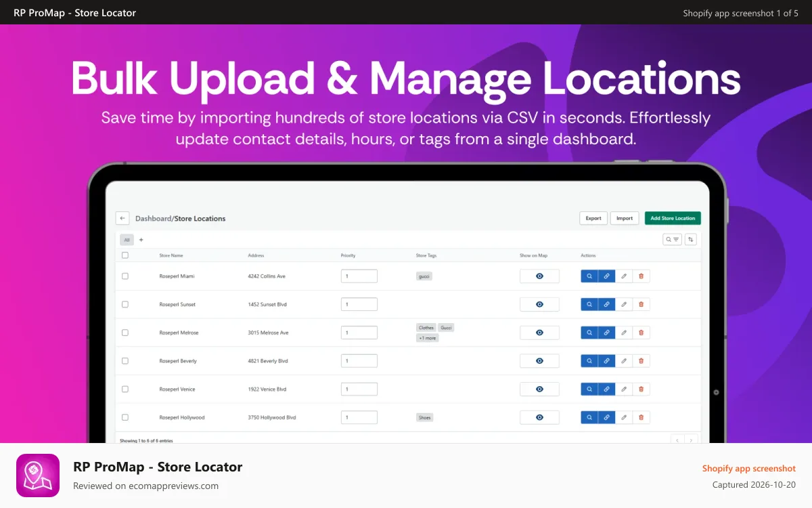Toggle map visibility eye for Roseperl Venice

539,389
